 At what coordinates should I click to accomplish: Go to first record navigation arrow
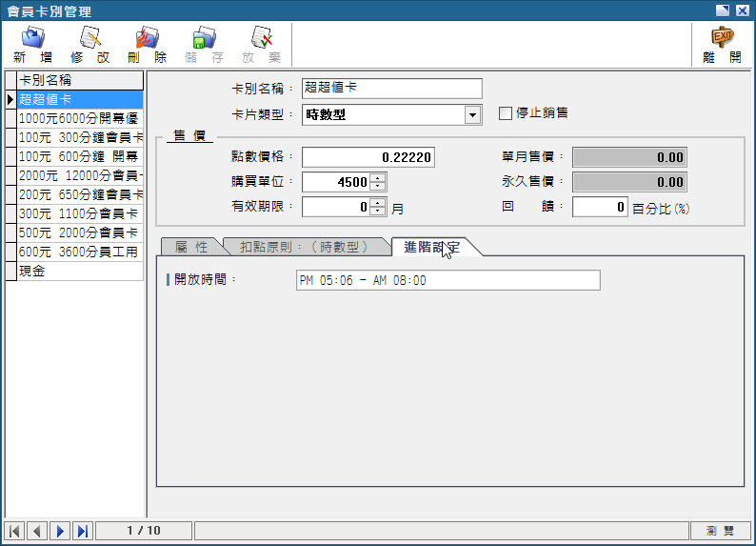click(x=15, y=531)
